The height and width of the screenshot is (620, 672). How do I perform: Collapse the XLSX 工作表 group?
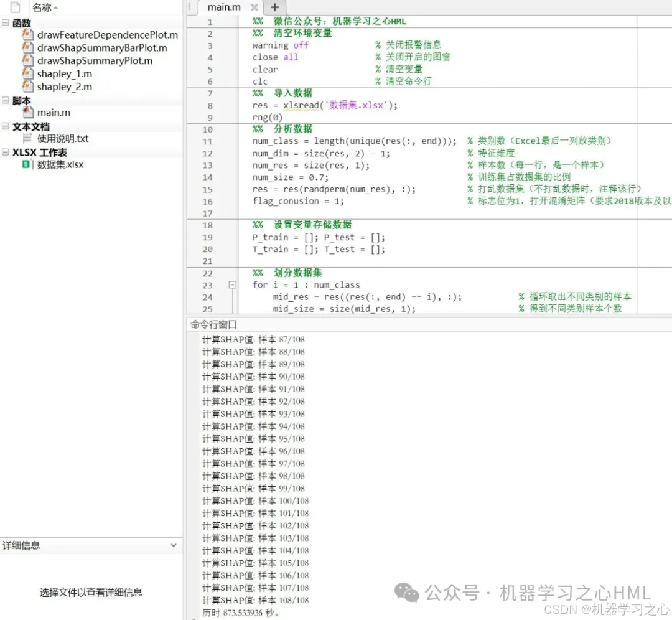[6, 152]
